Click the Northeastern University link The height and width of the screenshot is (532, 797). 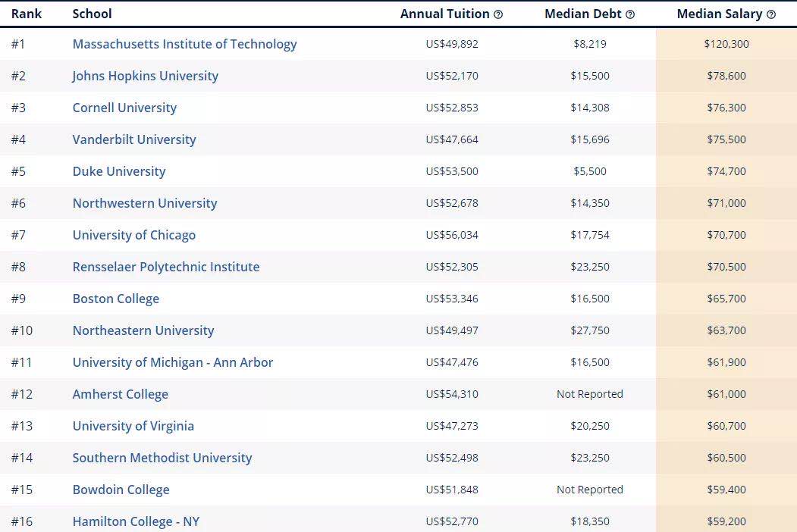click(x=143, y=330)
